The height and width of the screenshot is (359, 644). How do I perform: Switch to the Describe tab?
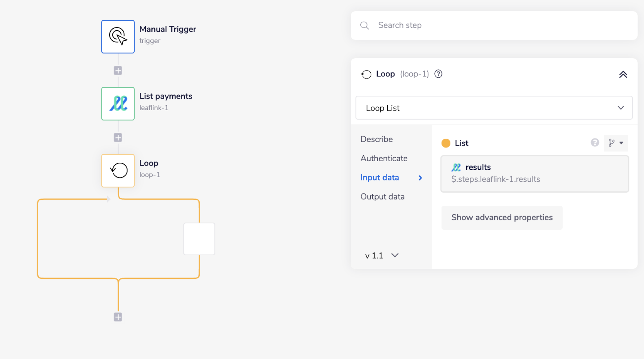click(x=376, y=139)
